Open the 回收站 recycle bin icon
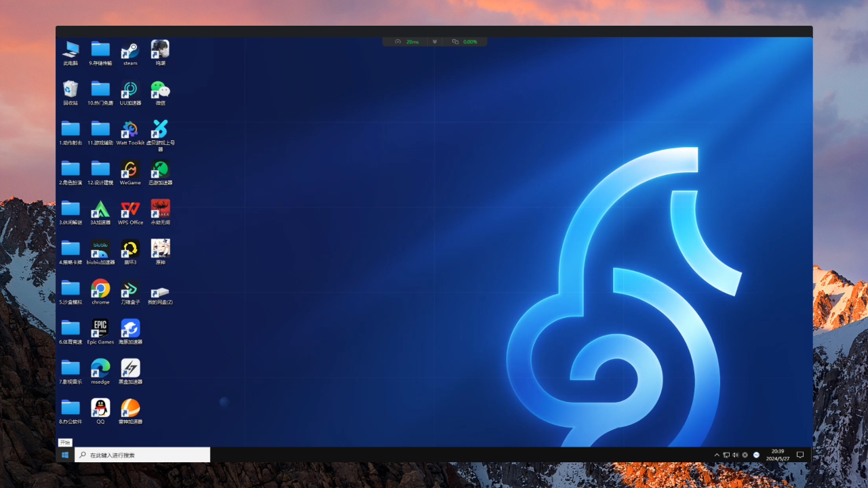The height and width of the screenshot is (488, 868). pos(71,93)
